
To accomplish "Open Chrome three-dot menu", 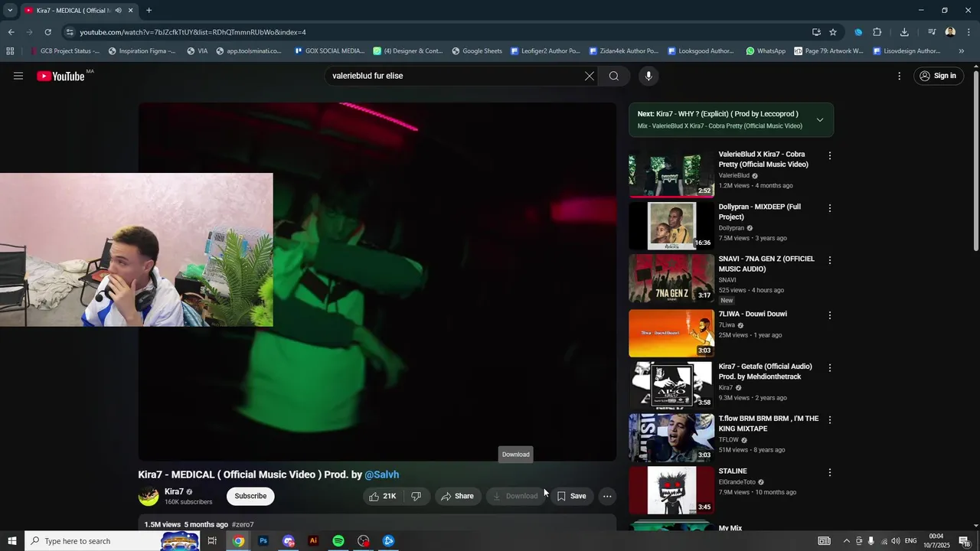I will point(969,32).
